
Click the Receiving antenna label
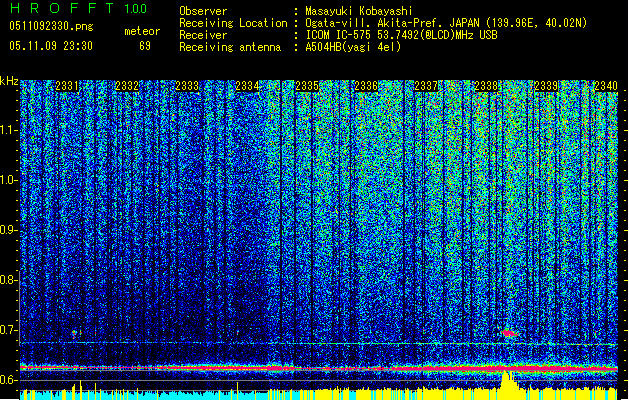(230, 47)
